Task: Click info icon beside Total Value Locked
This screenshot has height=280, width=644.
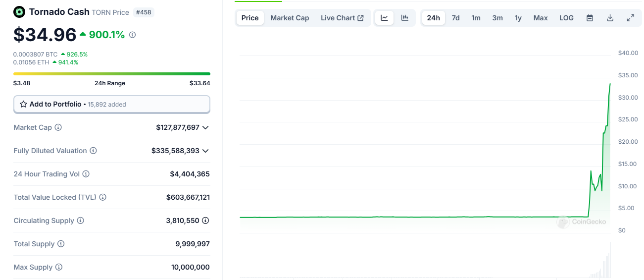Action: (103, 197)
